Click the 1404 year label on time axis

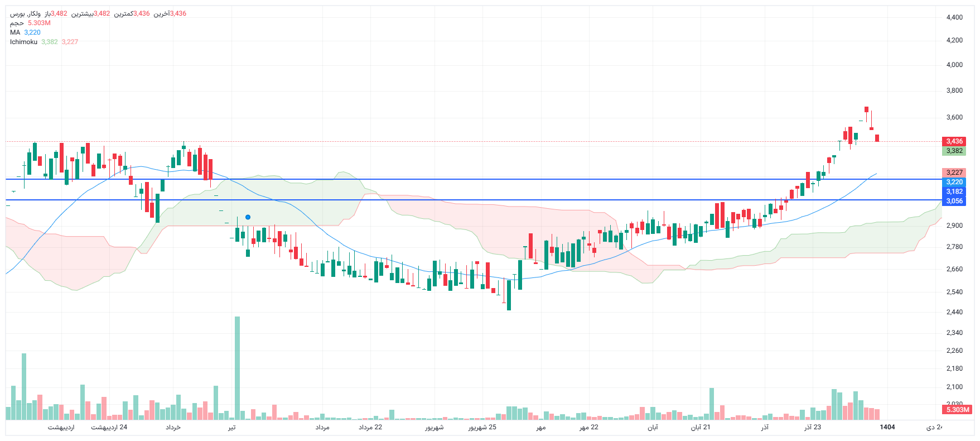887,427
